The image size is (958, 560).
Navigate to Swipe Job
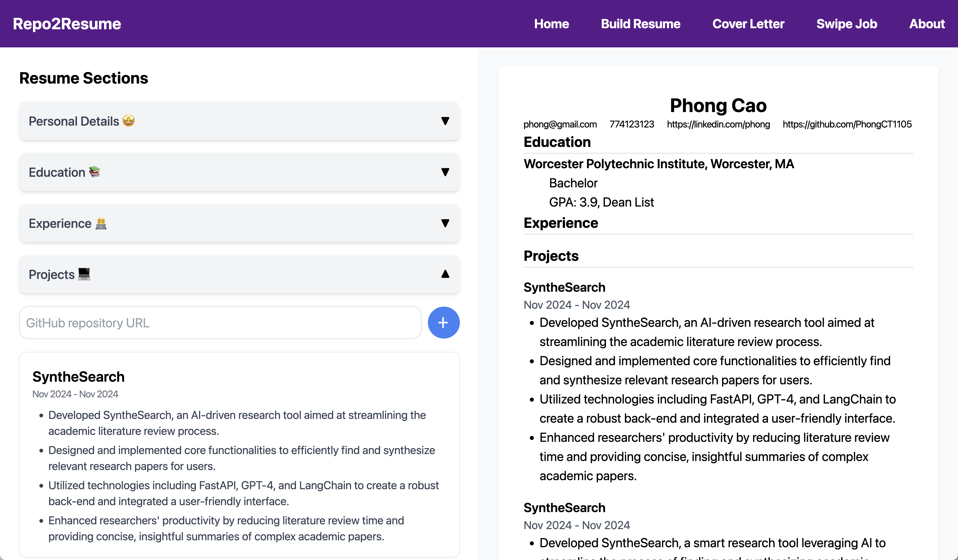tap(846, 24)
